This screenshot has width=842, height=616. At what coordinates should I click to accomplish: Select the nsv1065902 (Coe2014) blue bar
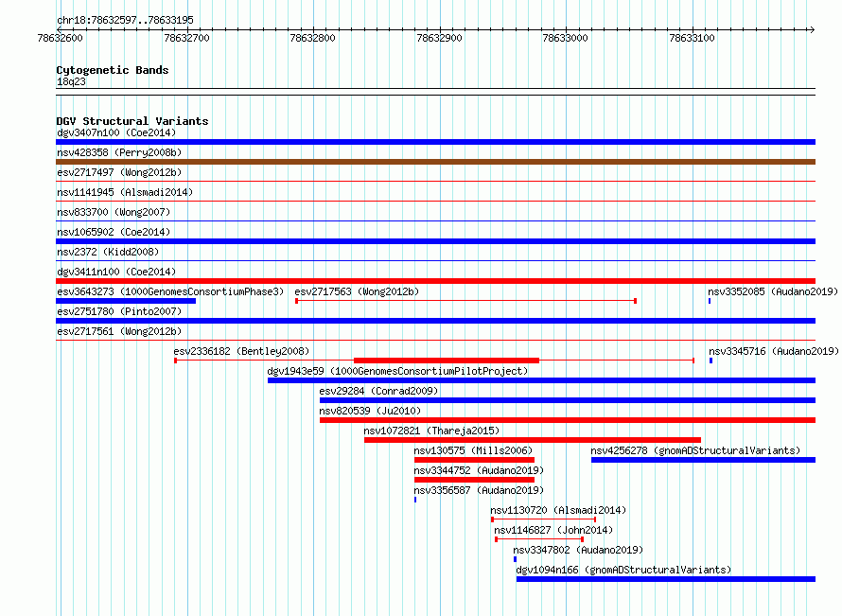pos(435,241)
